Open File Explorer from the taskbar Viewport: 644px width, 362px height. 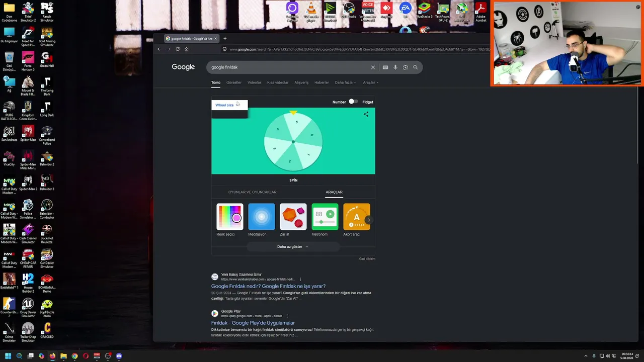[x=63, y=356]
